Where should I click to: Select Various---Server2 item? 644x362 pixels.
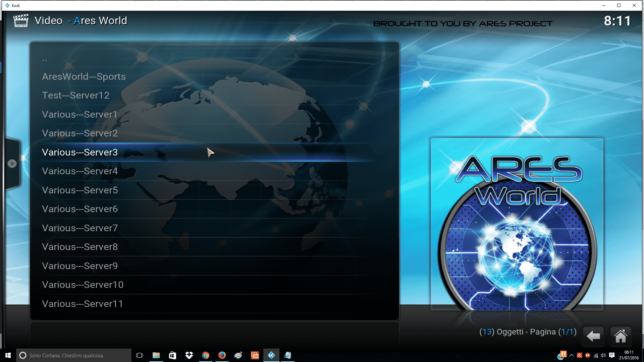215,133
